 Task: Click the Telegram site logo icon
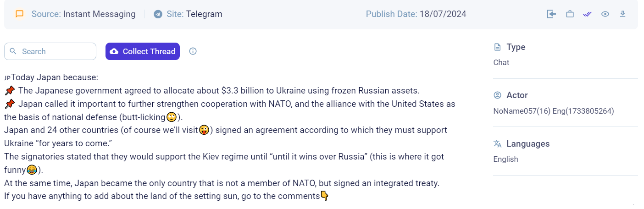[x=158, y=14]
